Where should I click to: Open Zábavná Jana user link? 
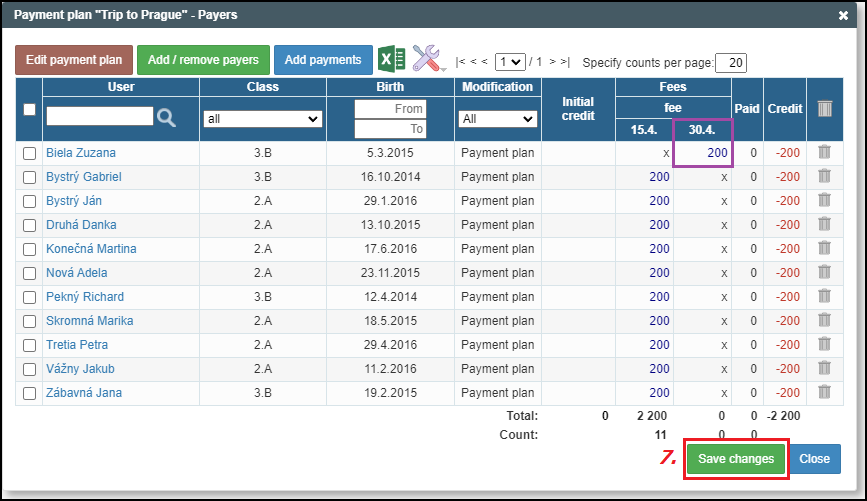click(84, 393)
